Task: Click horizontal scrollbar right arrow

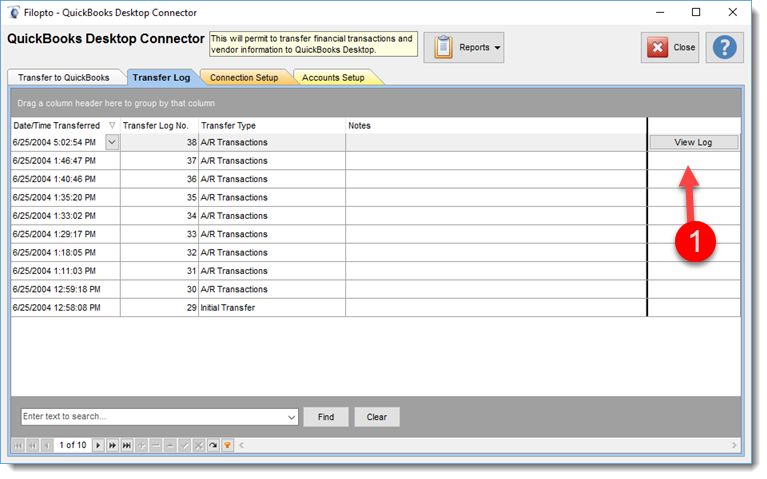Action: click(x=734, y=445)
